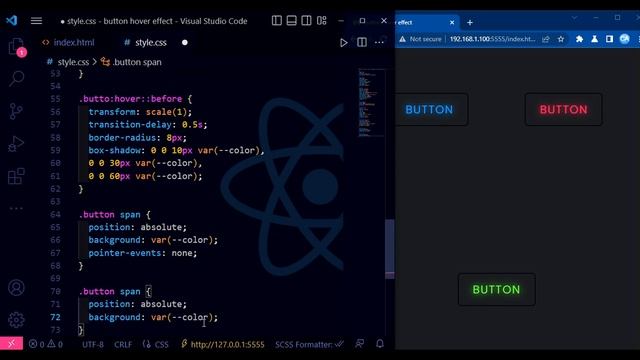
Task: Open the browser tab search chevron
Action: pos(574,18)
